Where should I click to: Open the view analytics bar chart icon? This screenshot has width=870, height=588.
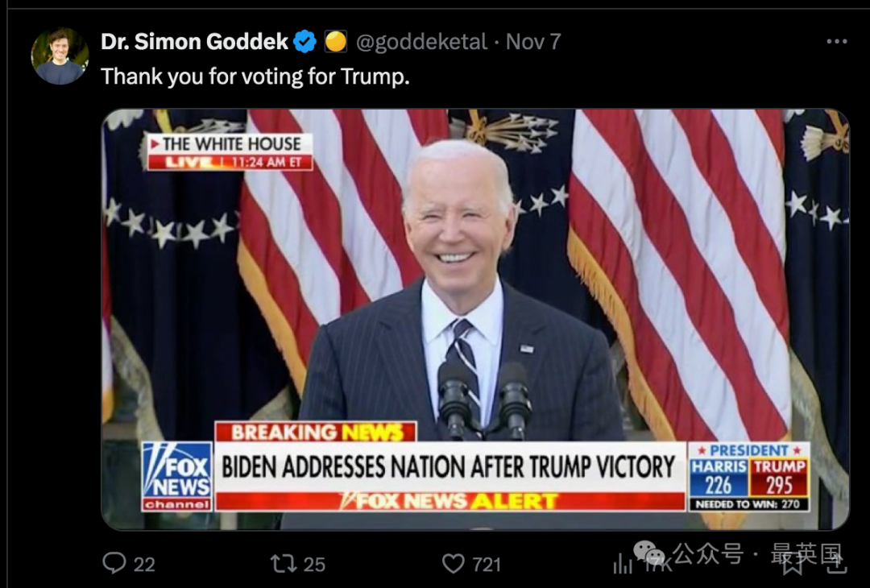(x=623, y=565)
